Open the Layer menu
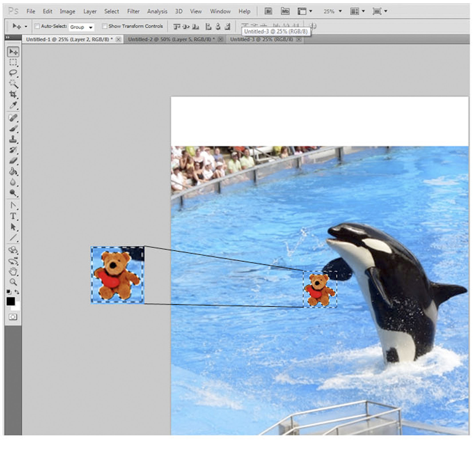This screenshot has width=476, height=450. coord(90,11)
